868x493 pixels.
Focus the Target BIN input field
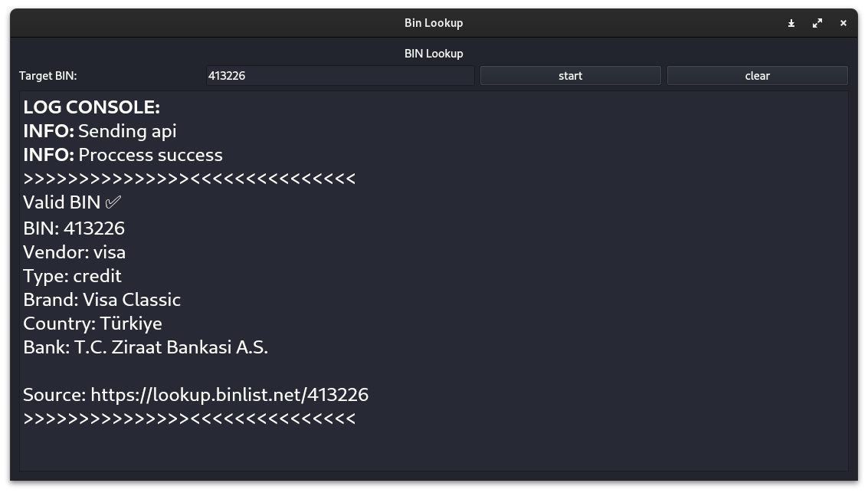pyautogui.click(x=340, y=76)
